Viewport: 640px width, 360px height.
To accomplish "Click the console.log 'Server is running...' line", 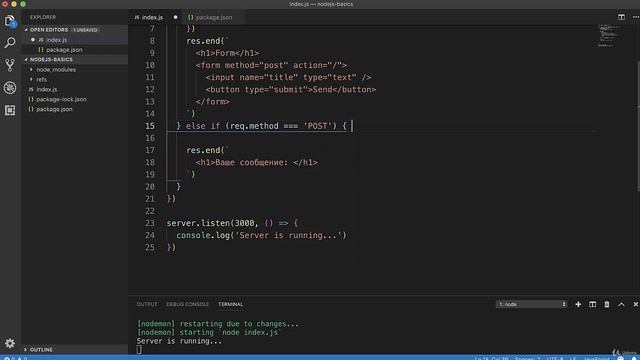I will click(x=261, y=235).
